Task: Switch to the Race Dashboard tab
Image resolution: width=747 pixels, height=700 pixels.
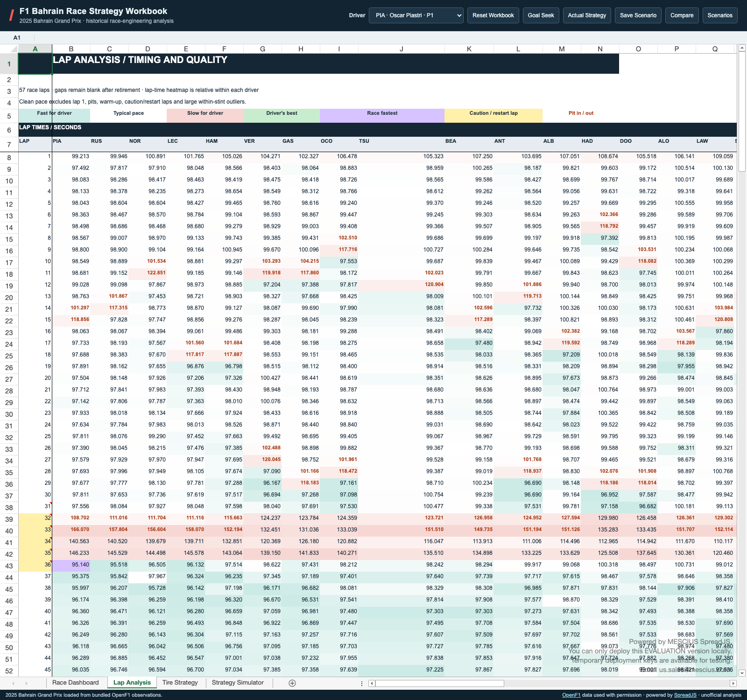Action: 76,683
